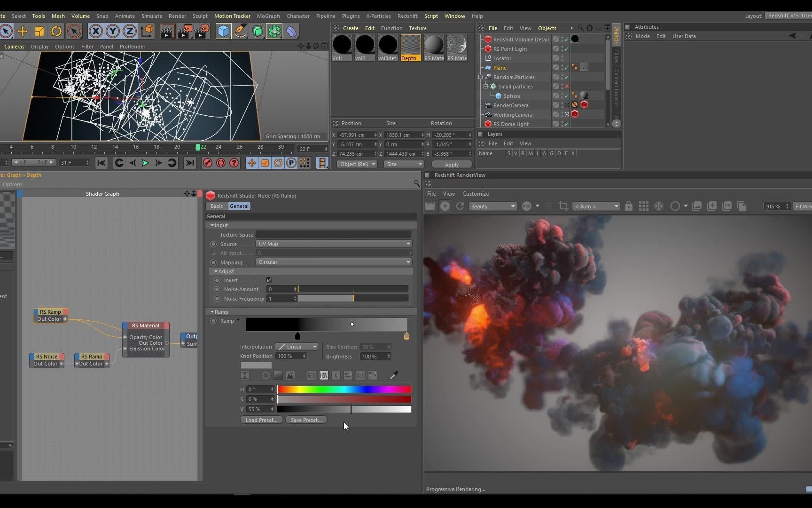Open the MoGraph menu
The width and height of the screenshot is (812, 508).
tap(268, 16)
